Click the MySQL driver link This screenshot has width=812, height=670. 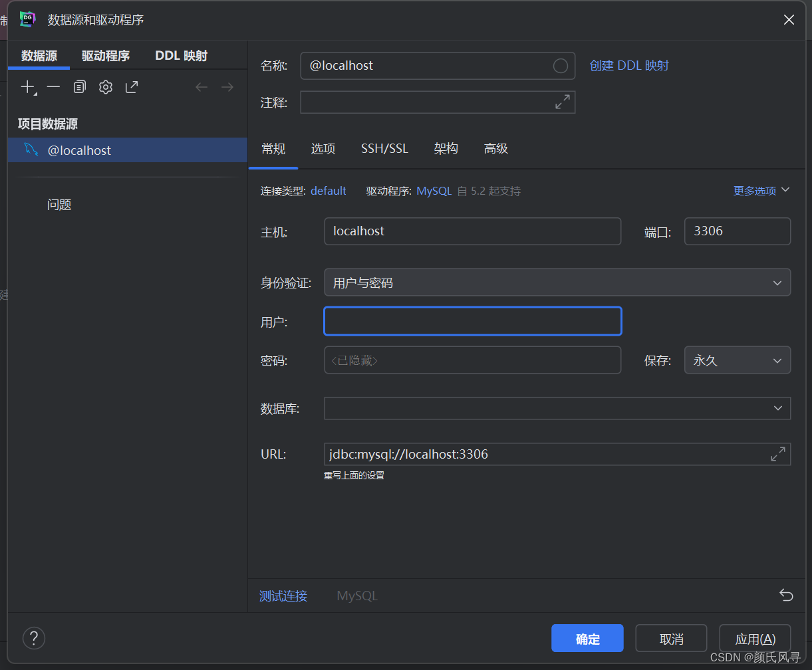point(434,191)
